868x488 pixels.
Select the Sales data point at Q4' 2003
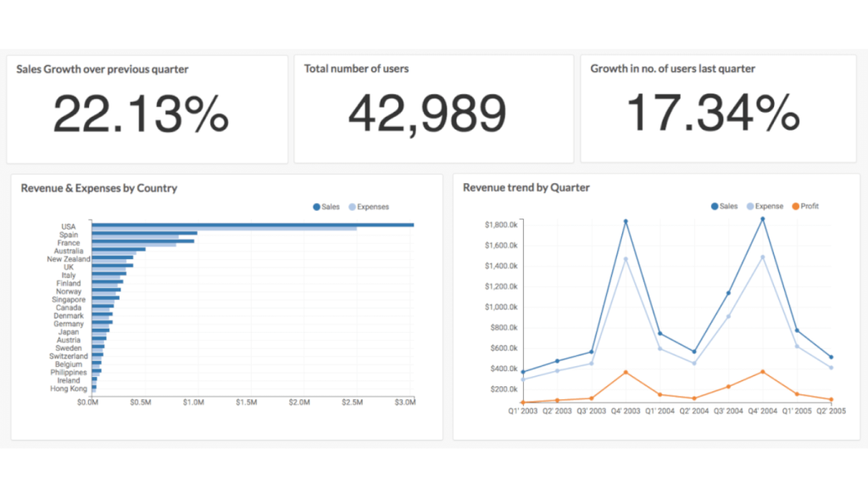626,221
